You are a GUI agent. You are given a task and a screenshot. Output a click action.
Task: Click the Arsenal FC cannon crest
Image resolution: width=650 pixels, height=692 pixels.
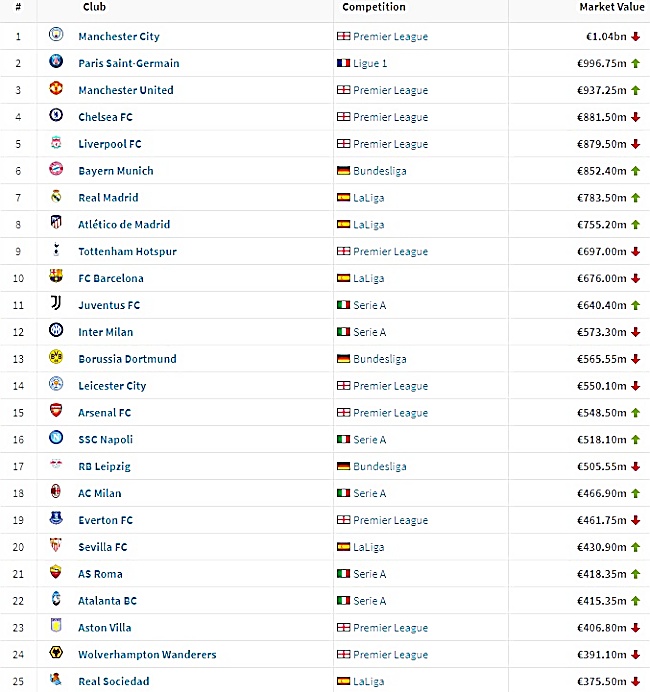(56, 410)
